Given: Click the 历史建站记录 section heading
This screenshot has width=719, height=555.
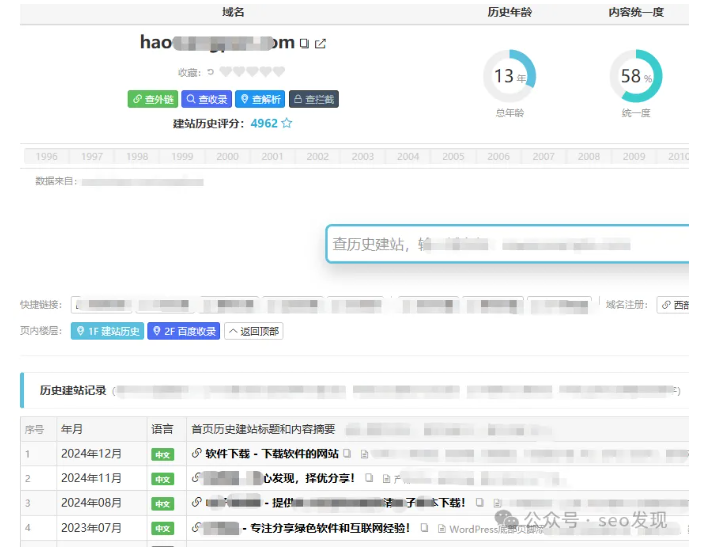Looking at the screenshot, I should [73, 390].
